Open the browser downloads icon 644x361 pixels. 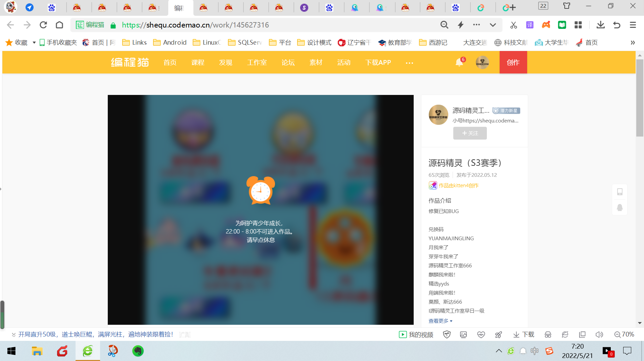[x=601, y=25]
